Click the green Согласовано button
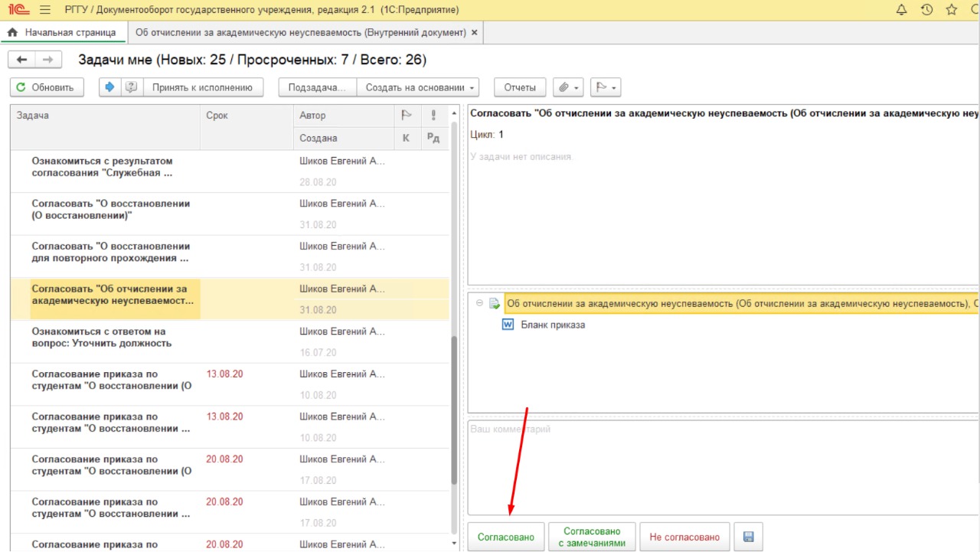Viewport: 980px width, 552px height. (506, 537)
